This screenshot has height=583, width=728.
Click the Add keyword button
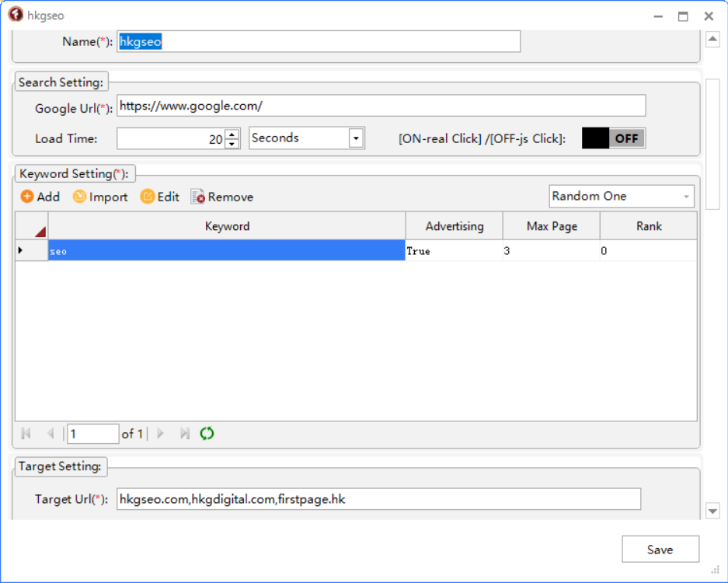tap(40, 197)
